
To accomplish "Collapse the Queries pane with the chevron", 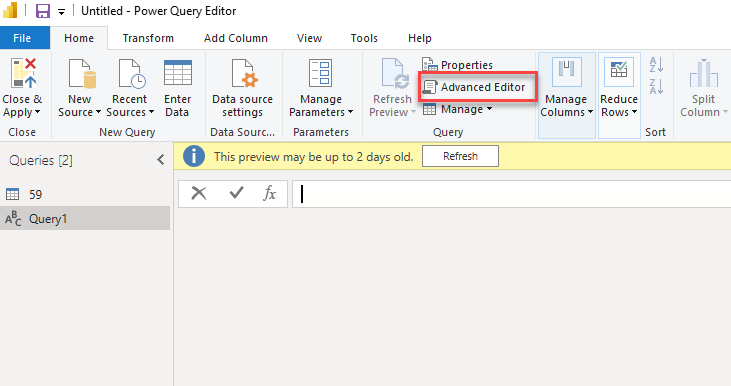I will click(x=161, y=160).
